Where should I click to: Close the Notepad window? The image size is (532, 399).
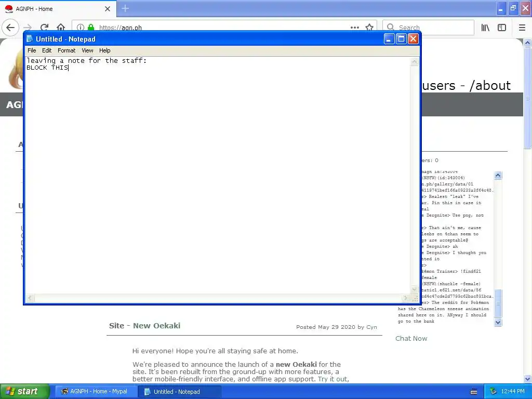pyautogui.click(x=413, y=39)
